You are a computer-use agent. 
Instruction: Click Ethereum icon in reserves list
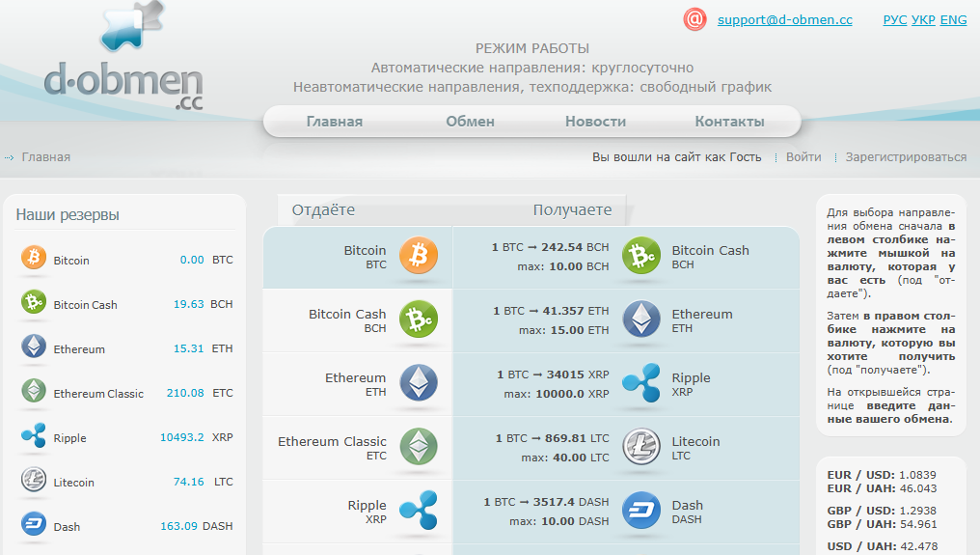coord(34,347)
